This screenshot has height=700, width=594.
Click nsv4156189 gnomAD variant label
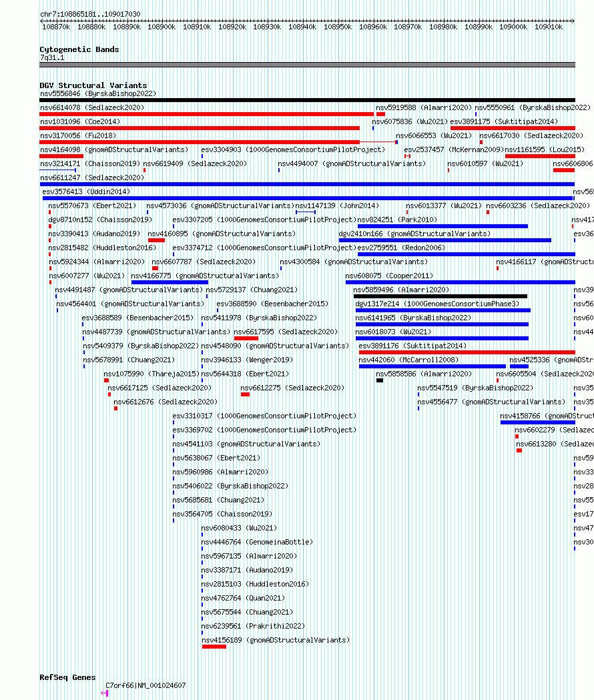point(276,640)
